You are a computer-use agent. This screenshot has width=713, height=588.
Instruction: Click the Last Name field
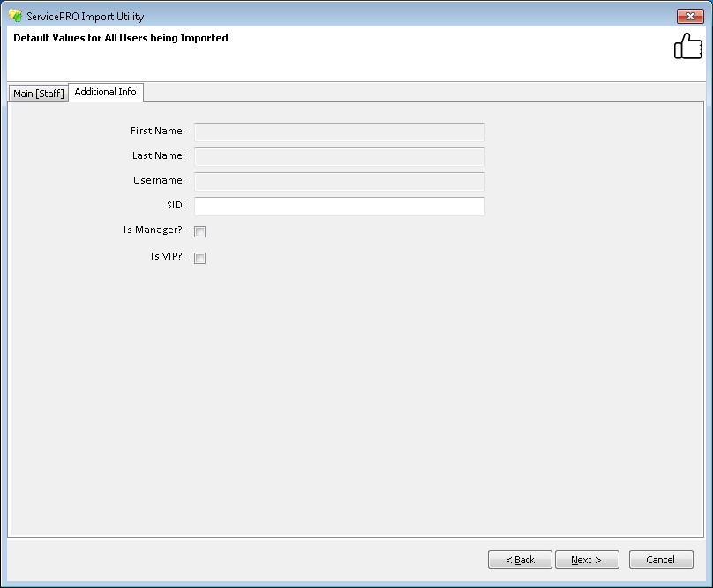click(339, 156)
